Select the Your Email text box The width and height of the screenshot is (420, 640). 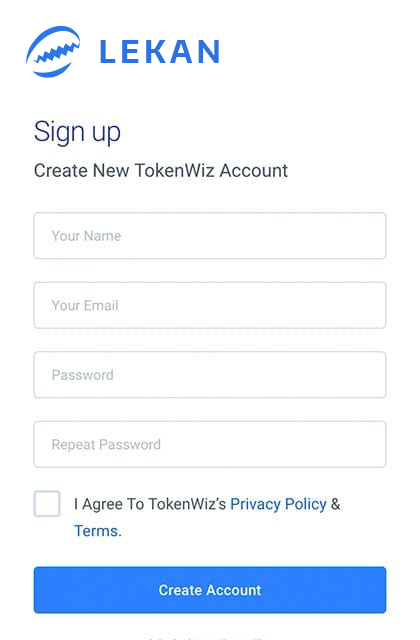point(210,305)
